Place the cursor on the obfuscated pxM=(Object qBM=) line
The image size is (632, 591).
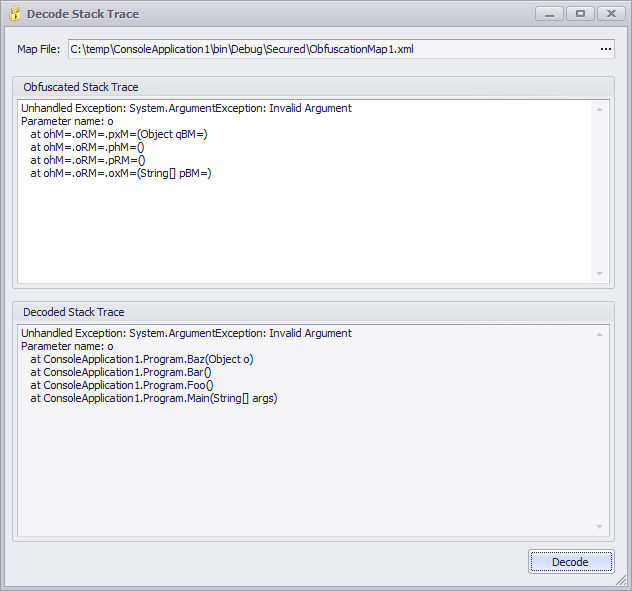(118, 134)
